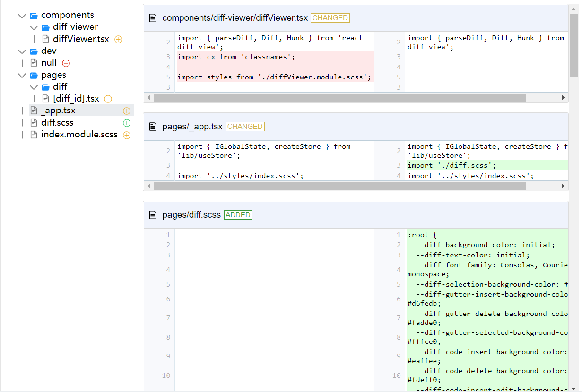
Task: Open [diff_id].tsx in the file tree
Action: tap(76, 99)
